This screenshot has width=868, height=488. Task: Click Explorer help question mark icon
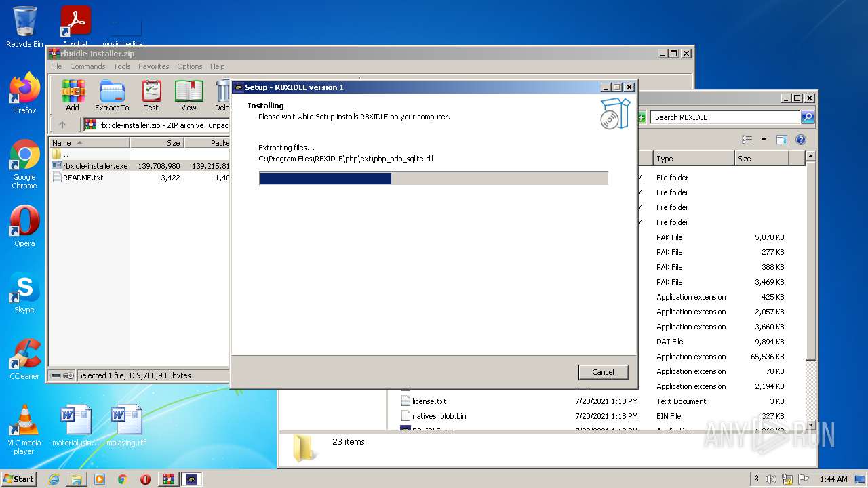[x=801, y=140]
